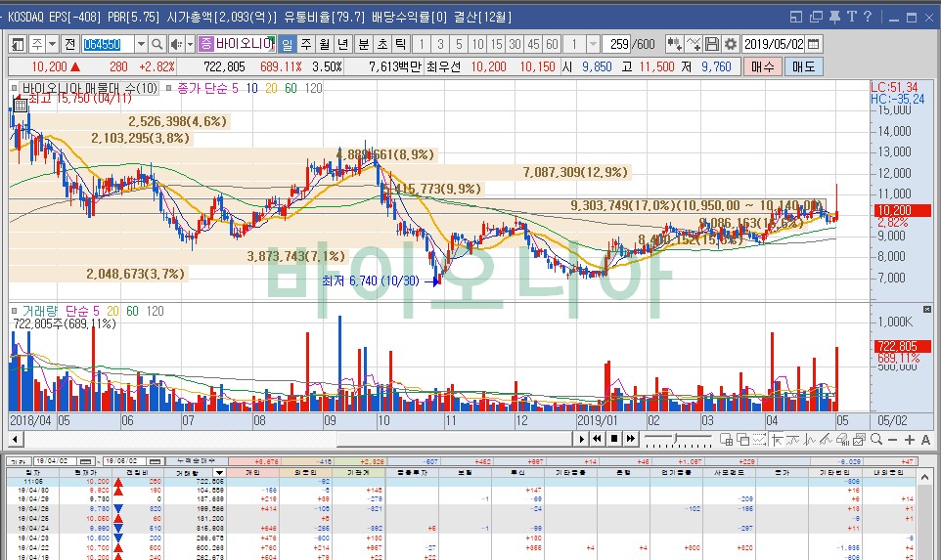Select the crosshair cursor tool
The height and width of the screenshot is (560, 941).
click(778, 440)
